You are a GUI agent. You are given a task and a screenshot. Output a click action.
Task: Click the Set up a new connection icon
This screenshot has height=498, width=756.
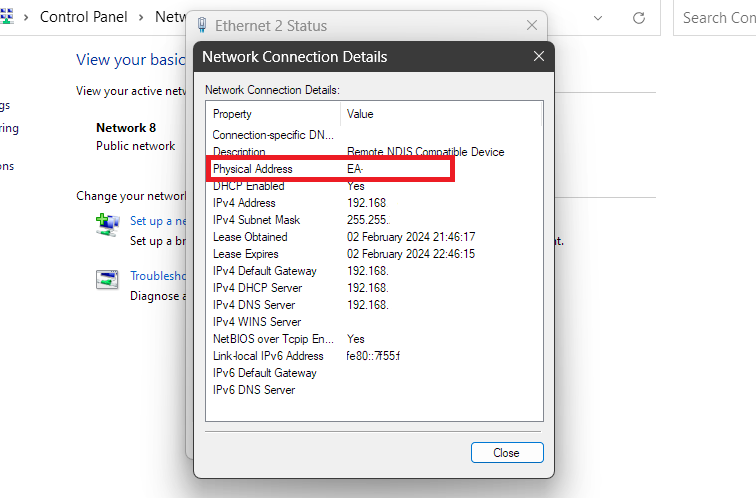tap(107, 225)
